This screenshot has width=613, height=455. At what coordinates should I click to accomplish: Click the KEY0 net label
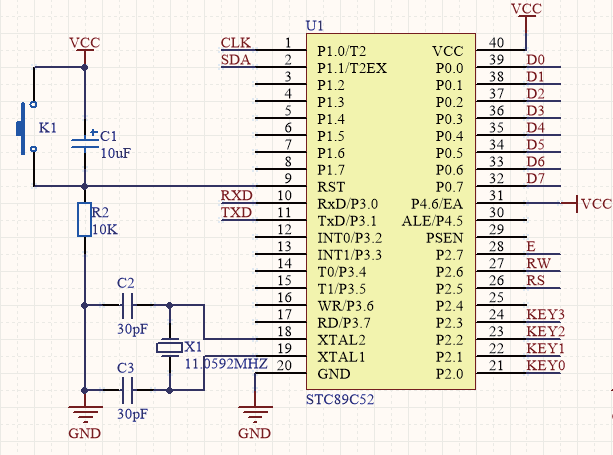point(546,365)
